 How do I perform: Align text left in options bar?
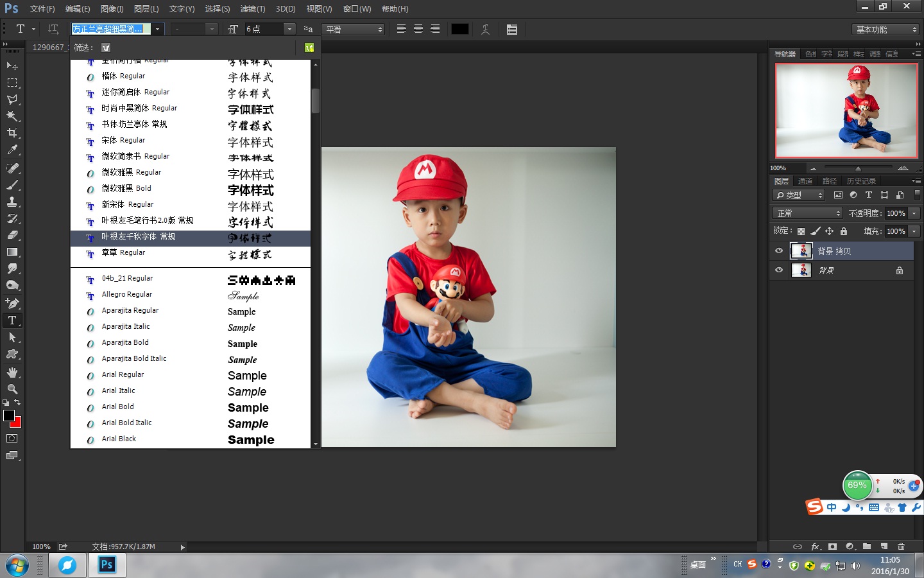(x=402, y=29)
